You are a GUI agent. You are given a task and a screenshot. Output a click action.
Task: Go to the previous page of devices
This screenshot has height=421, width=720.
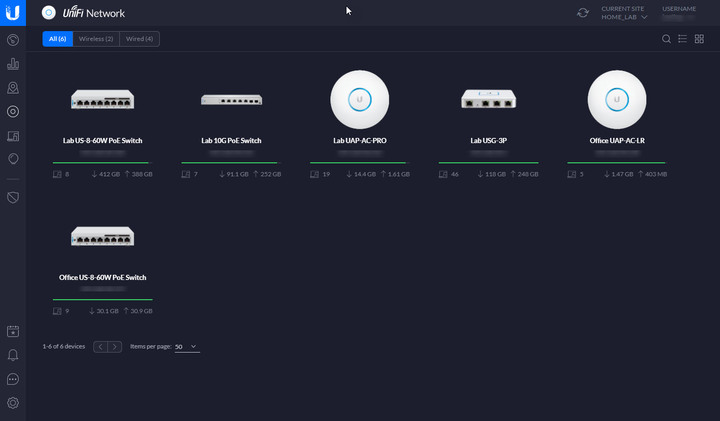(101, 347)
